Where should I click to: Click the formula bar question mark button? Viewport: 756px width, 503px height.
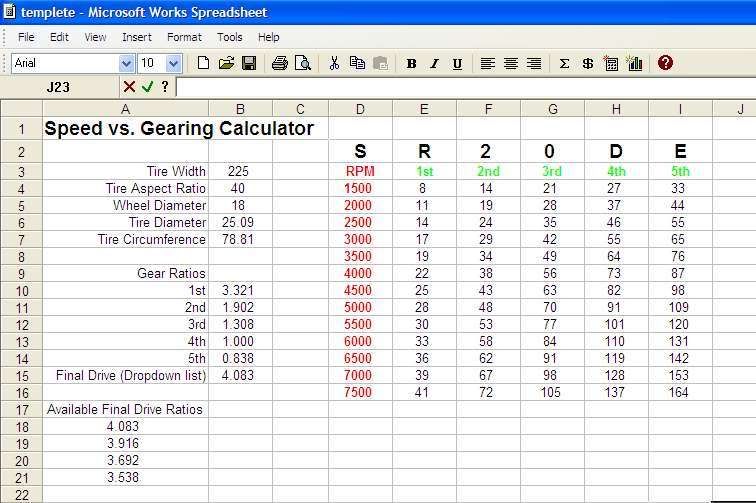click(x=165, y=87)
